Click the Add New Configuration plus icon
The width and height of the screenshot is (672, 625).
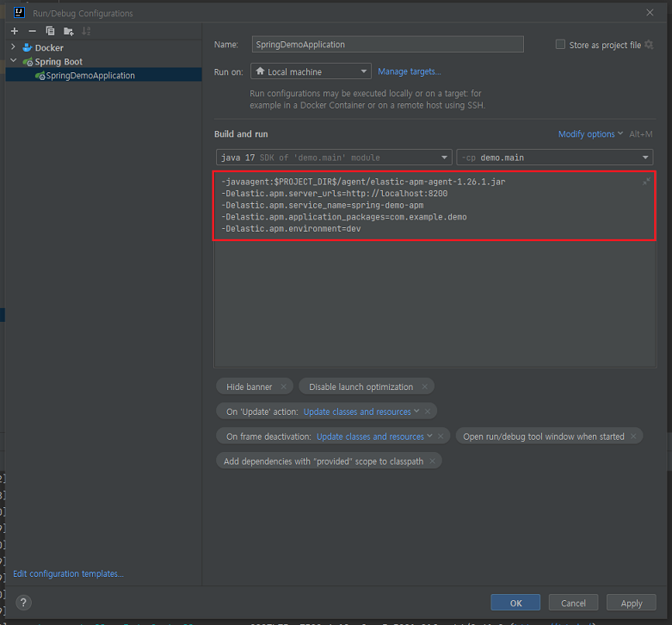point(15,31)
